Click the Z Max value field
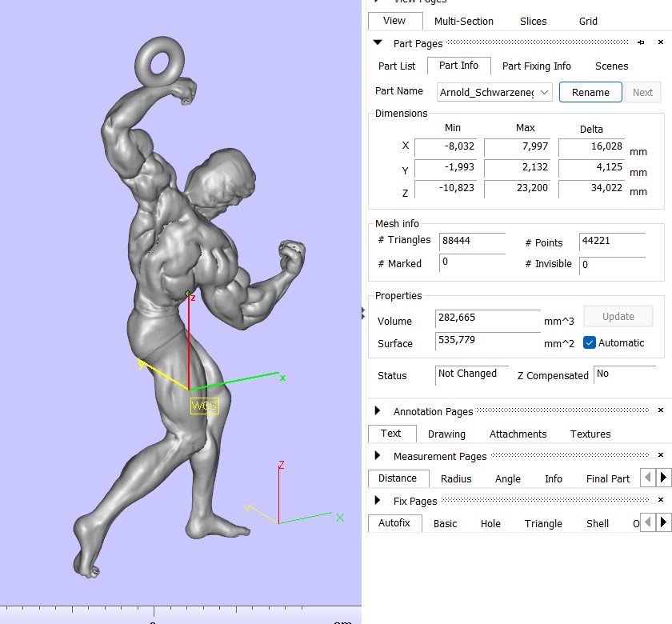Image resolution: width=672 pixels, height=624 pixels. coord(518,189)
